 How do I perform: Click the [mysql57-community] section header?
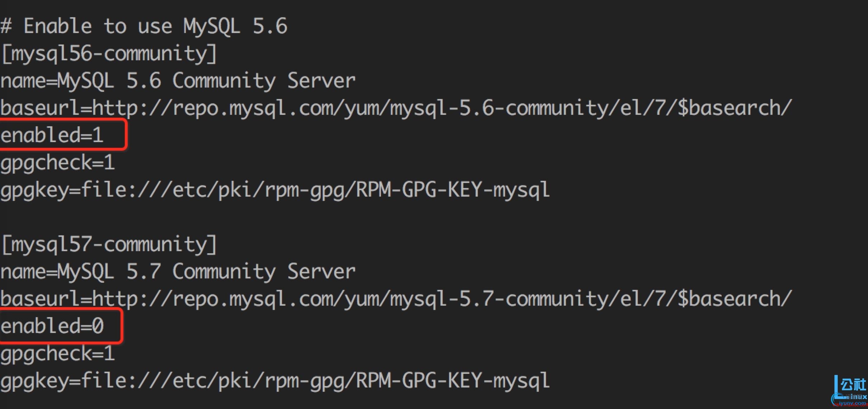[x=109, y=245]
